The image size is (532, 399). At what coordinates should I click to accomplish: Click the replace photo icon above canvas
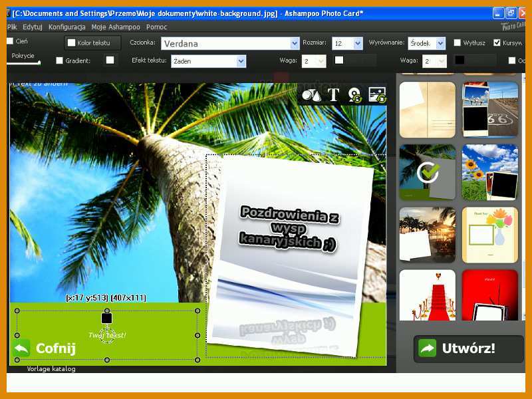(377, 95)
